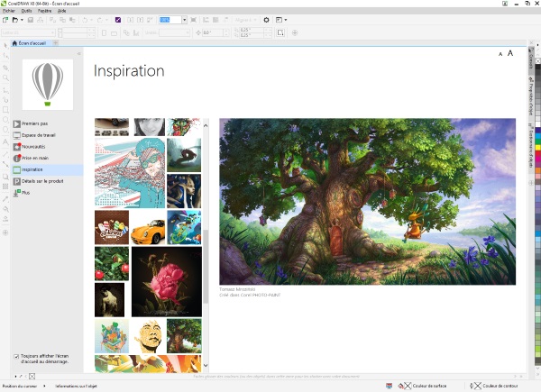541x392 pixels.
Task: Click the color proofing icon in status bar
Action: [x=390, y=386]
